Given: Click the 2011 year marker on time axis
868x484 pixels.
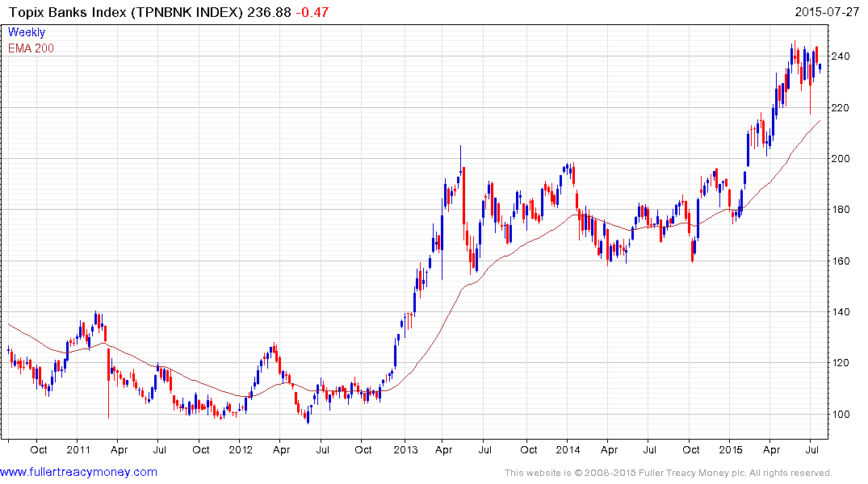Looking at the screenshot, I should click(78, 449).
